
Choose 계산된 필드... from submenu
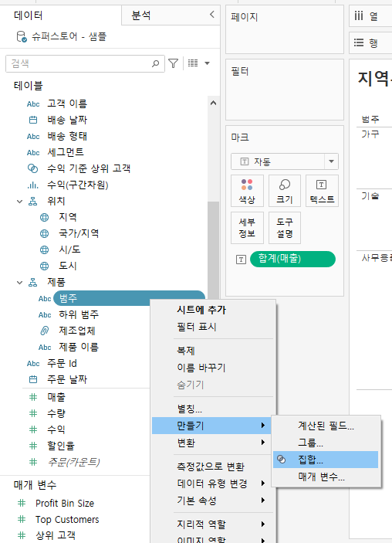[326, 426]
